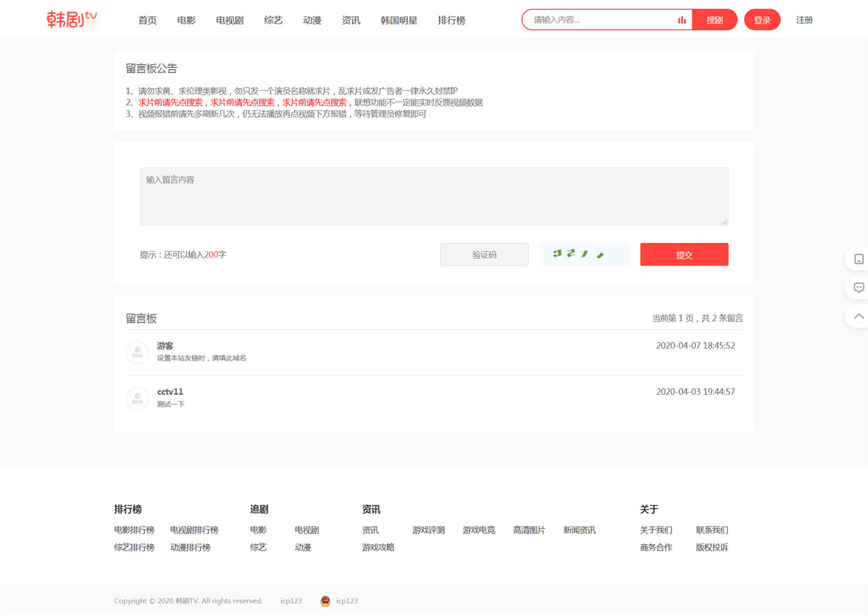Open the 动漫 navigation item

312,20
